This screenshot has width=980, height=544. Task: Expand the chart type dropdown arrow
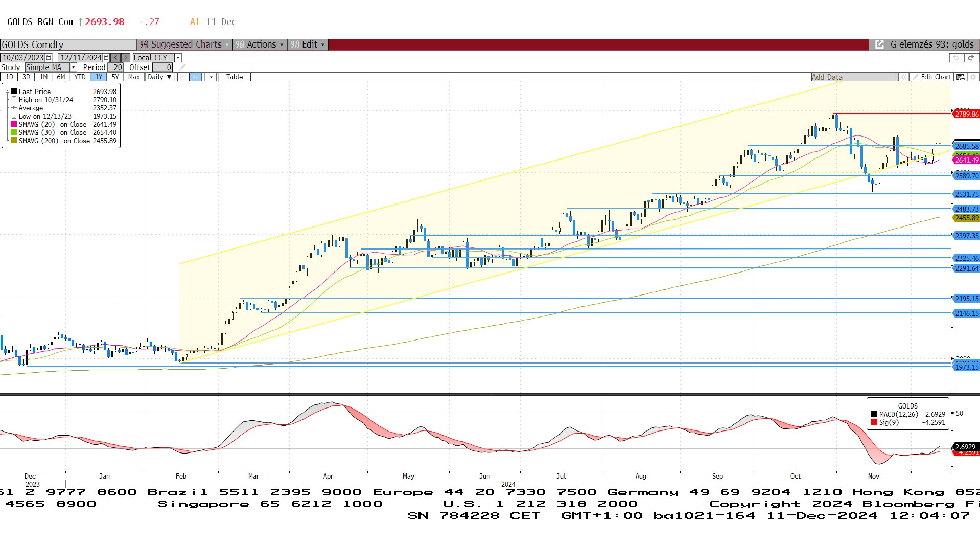[211, 77]
